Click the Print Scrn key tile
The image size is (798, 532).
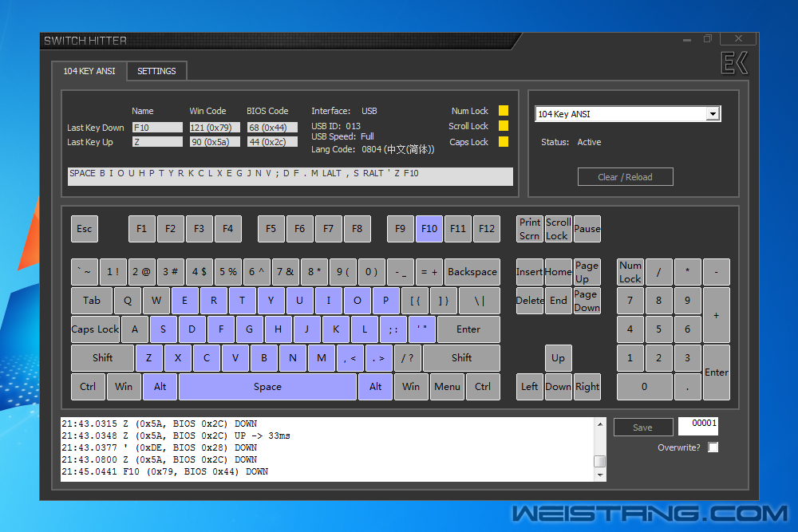point(530,229)
